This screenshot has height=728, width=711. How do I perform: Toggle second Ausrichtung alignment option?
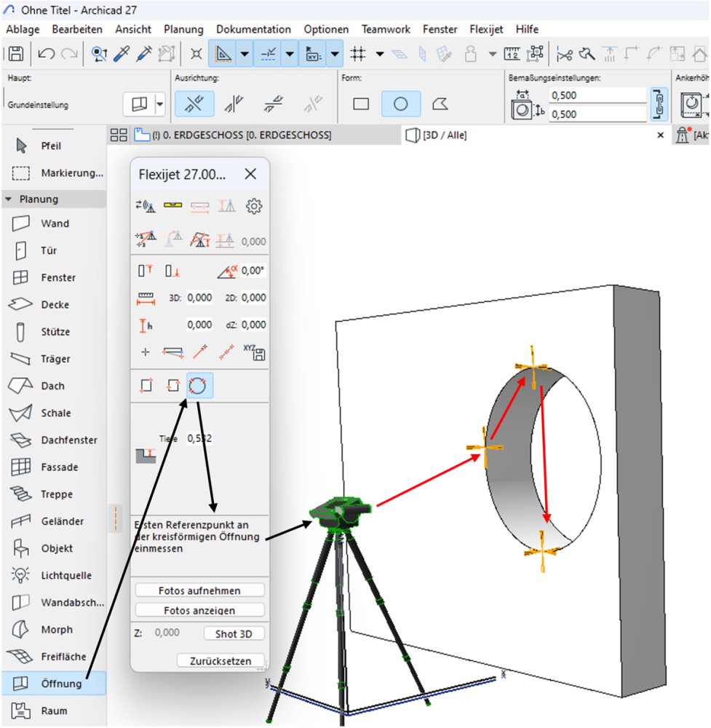click(x=234, y=103)
